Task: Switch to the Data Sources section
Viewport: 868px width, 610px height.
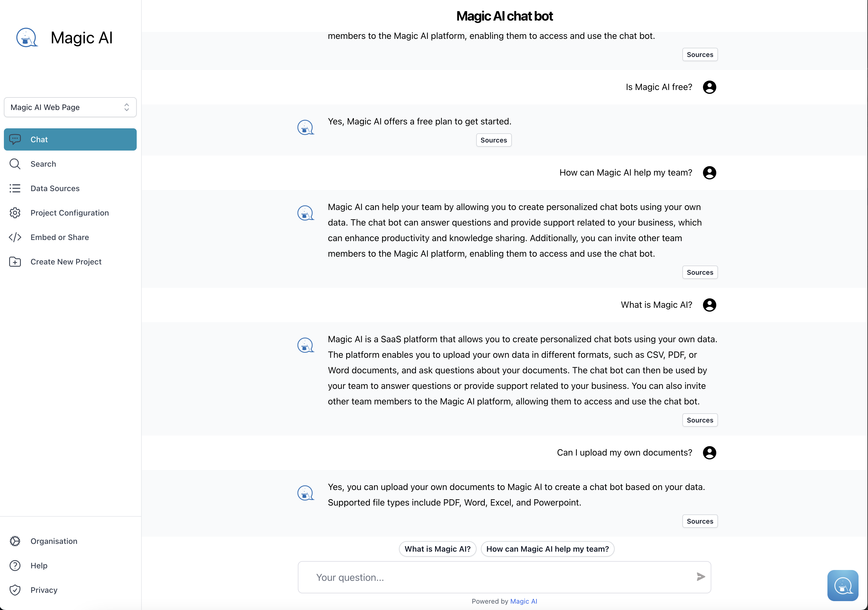Action: tap(55, 188)
